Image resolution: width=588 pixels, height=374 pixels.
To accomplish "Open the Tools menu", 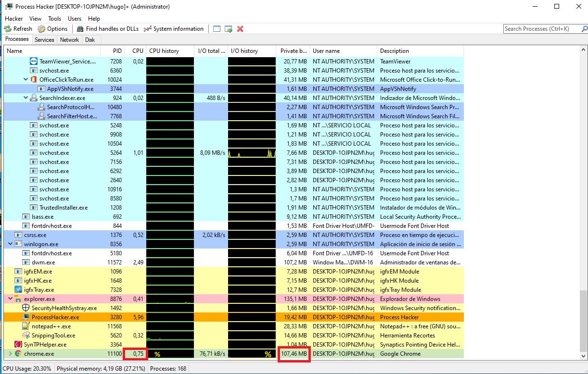I will (x=54, y=18).
